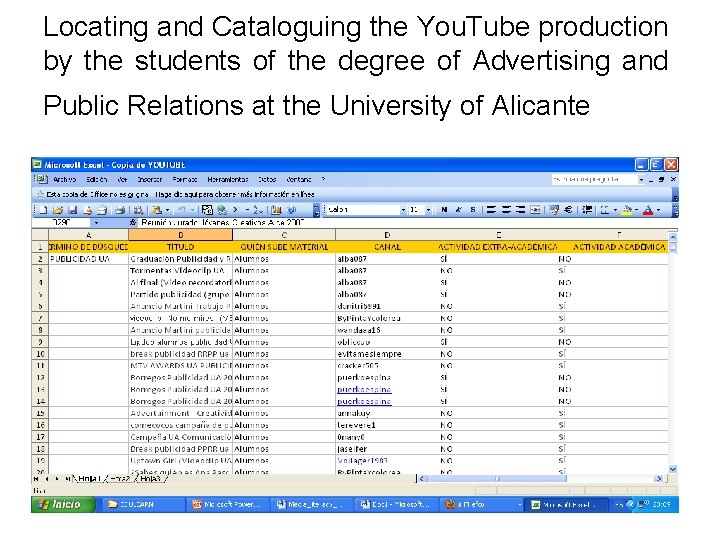Click the Euro style icon
The image size is (720, 540).
click(x=568, y=210)
